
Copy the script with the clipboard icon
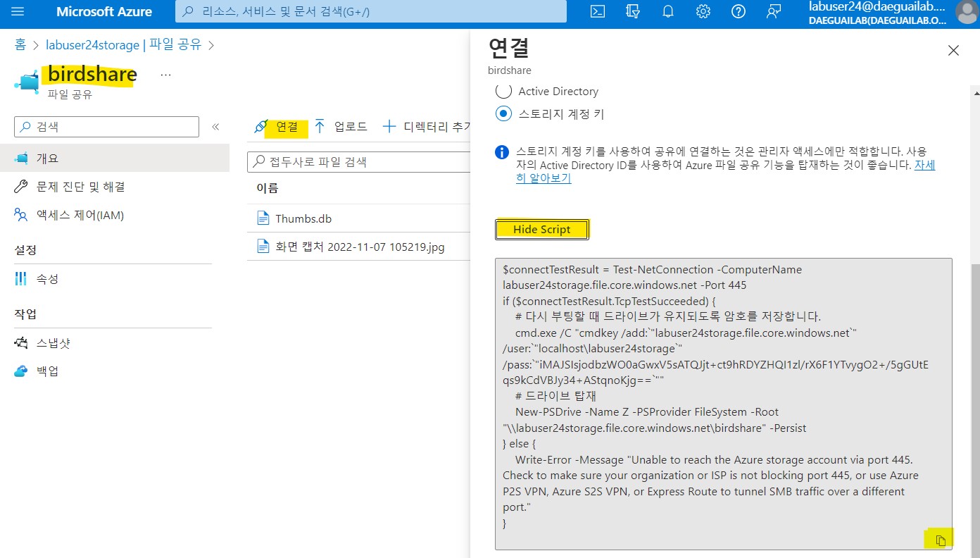point(940,540)
